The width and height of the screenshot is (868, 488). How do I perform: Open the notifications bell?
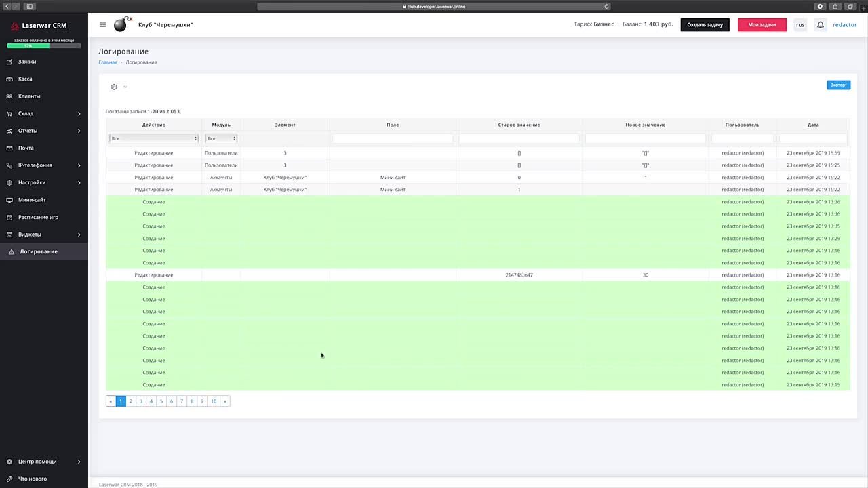coord(820,25)
